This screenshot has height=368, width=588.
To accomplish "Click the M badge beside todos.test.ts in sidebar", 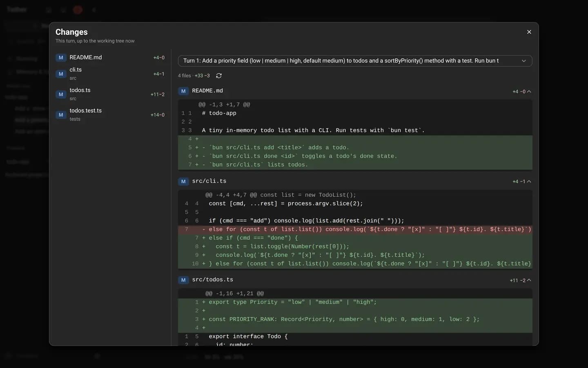I will pyautogui.click(x=61, y=115).
